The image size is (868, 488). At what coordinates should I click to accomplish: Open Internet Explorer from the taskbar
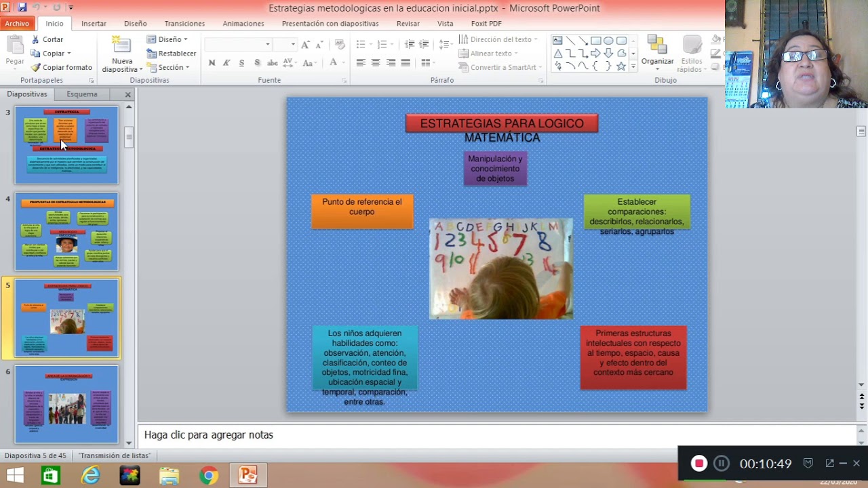(x=90, y=476)
